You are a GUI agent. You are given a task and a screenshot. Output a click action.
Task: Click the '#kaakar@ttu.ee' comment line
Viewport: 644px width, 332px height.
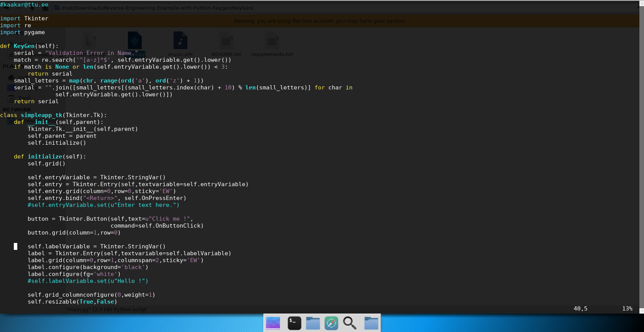pos(24,5)
